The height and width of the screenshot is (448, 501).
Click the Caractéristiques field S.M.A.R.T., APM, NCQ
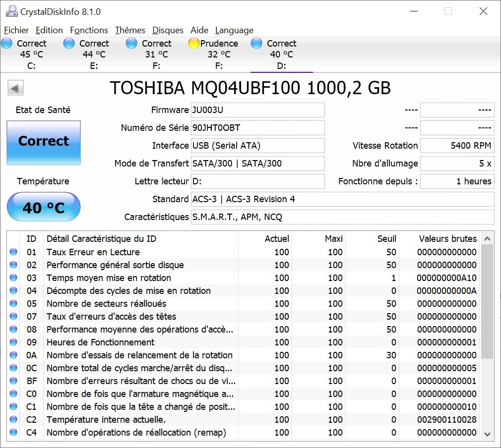coord(343,217)
